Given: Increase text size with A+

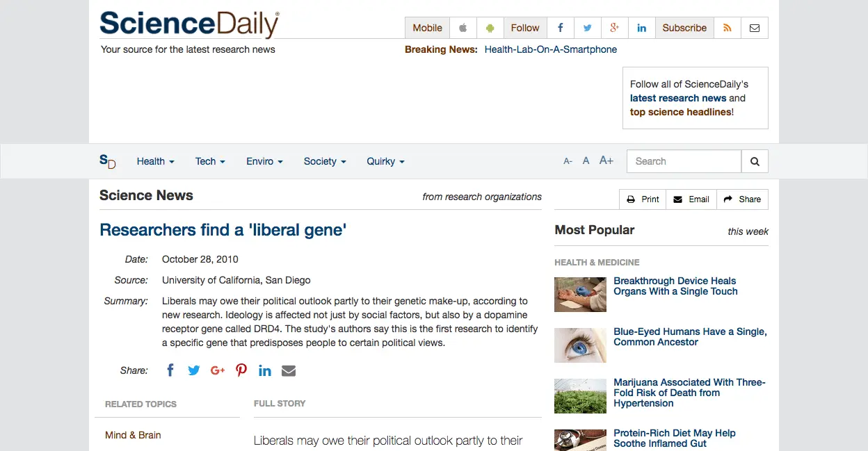Looking at the screenshot, I should [606, 161].
